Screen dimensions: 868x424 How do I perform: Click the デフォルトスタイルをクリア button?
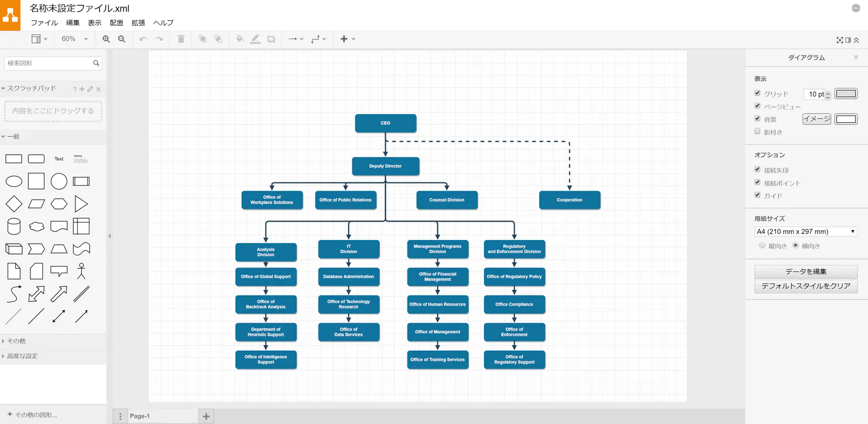(x=806, y=286)
